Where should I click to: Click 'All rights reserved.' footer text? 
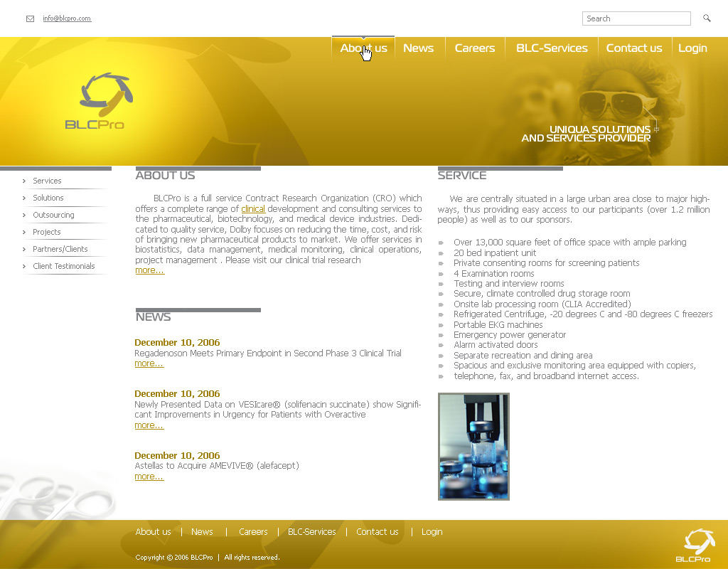click(x=252, y=558)
